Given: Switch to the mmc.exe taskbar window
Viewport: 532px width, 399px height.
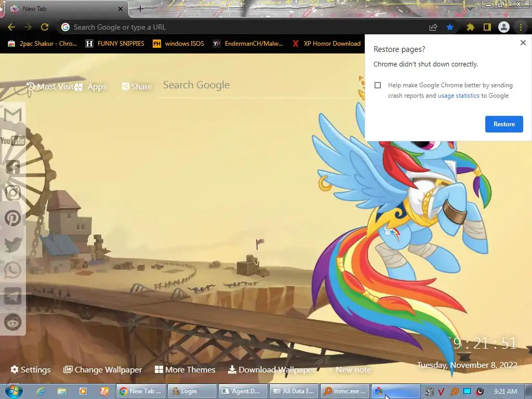Looking at the screenshot, I should click(345, 391).
